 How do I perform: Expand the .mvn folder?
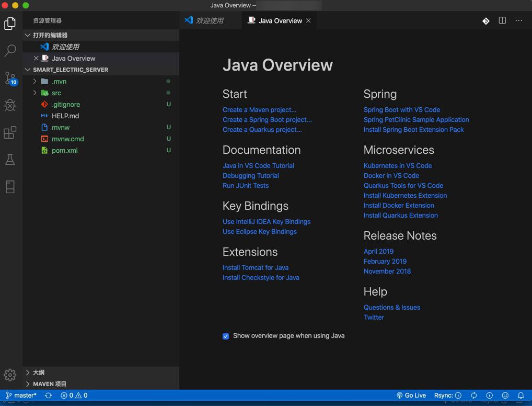tap(101, 81)
